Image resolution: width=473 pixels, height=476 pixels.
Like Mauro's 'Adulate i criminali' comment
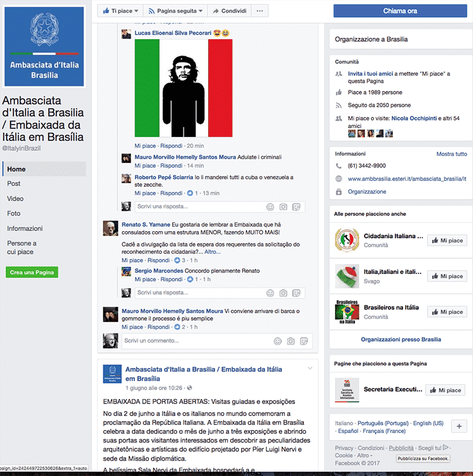click(x=145, y=166)
